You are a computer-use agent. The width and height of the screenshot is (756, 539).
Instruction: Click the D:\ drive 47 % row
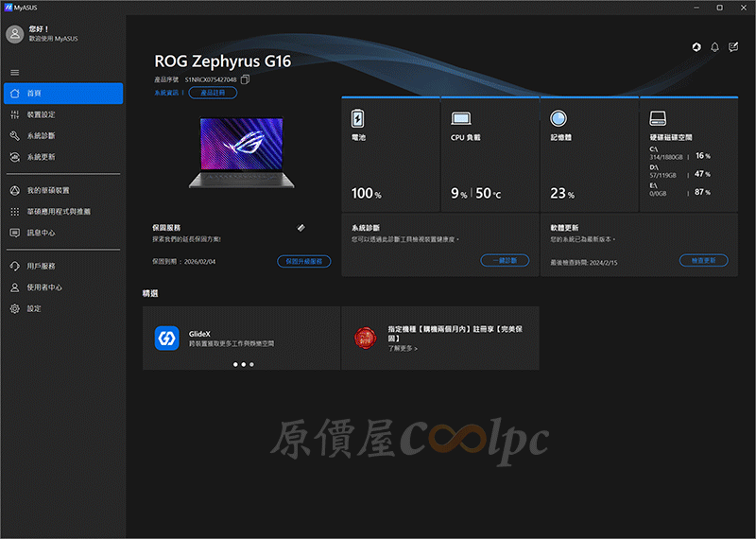click(x=679, y=171)
